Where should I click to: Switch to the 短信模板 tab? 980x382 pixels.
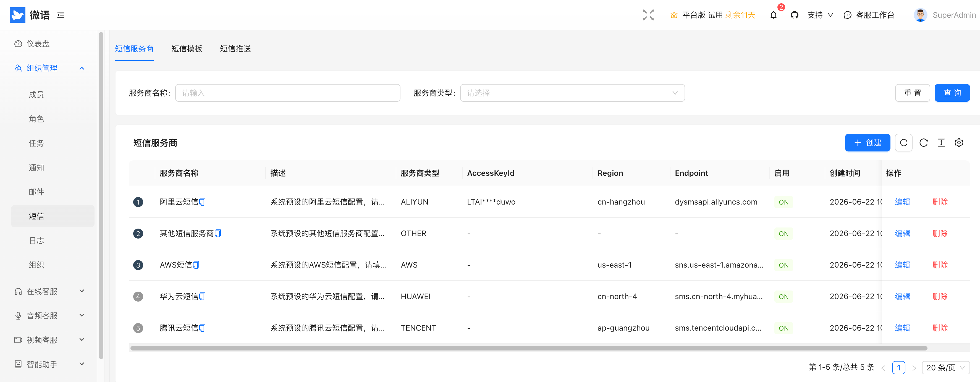(187, 49)
